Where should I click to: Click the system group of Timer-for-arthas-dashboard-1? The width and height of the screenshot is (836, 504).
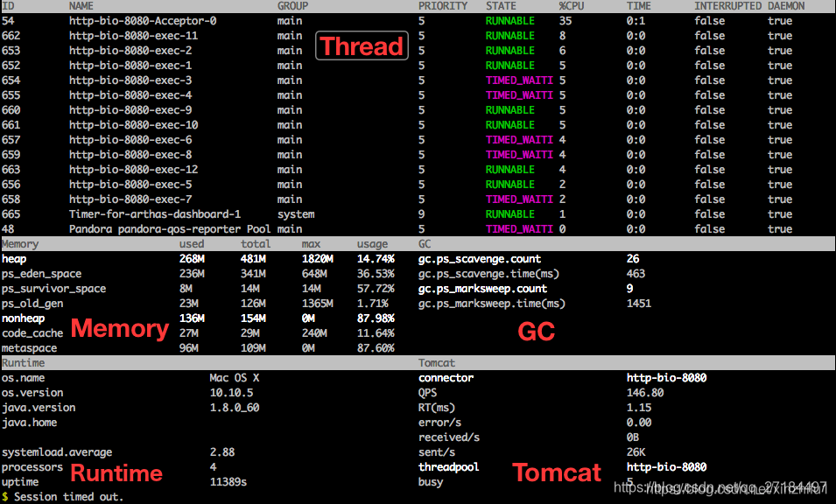click(x=296, y=214)
